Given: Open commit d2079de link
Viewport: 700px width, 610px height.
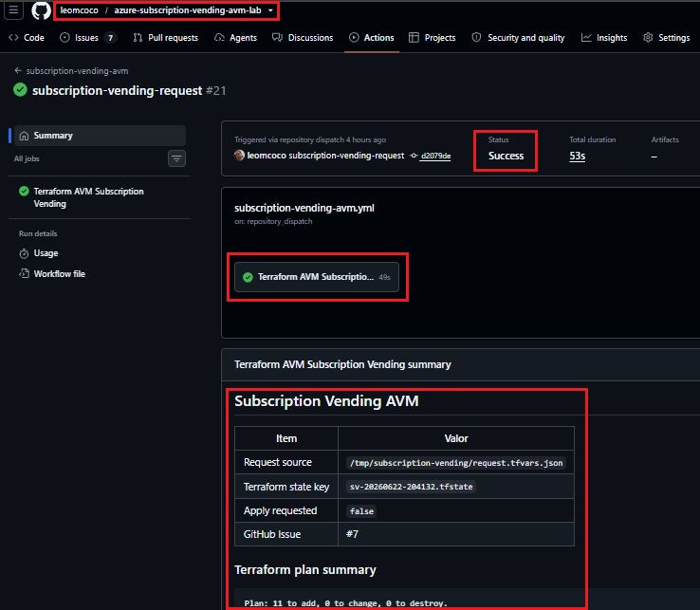Looking at the screenshot, I should click(435, 156).
